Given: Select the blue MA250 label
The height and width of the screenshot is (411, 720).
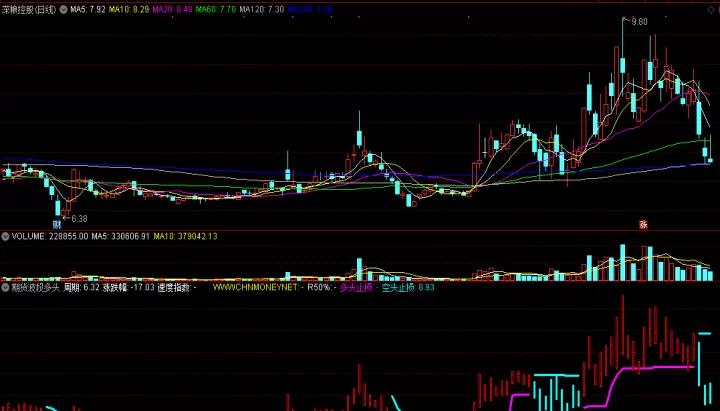Looking at the screenshot, I should pyautogui.click(x=310, y=9).
